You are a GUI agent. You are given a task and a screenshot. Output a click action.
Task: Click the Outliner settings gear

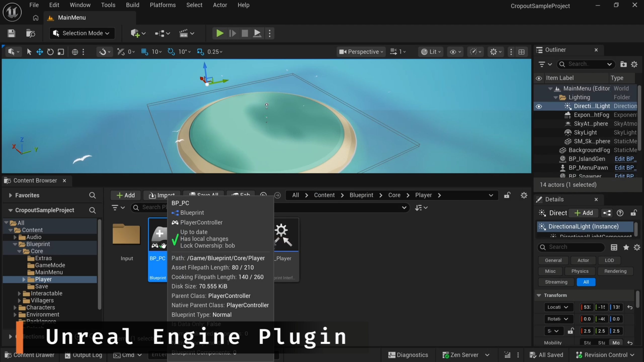point(634,64)
